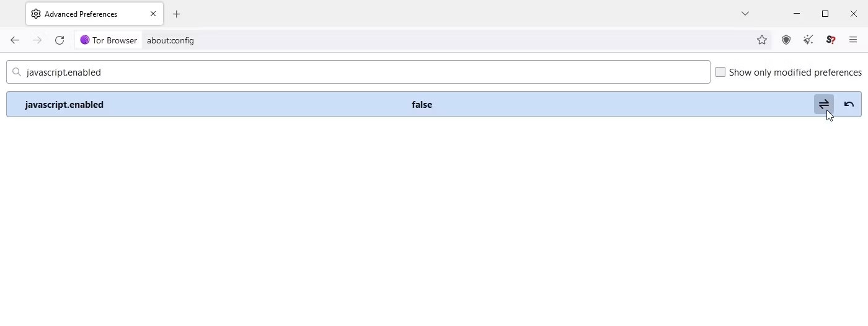The image size is (868, 326).
Task: Bookmark this page with the star
Action: click(762, 40)
